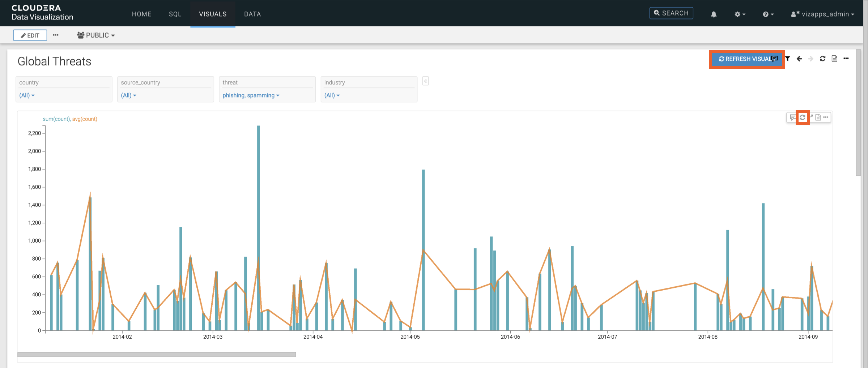Open the threat filter showing phishing, spamming
Image resolution: width=868 pixels, height=368 pixels.
pos(251,95)
